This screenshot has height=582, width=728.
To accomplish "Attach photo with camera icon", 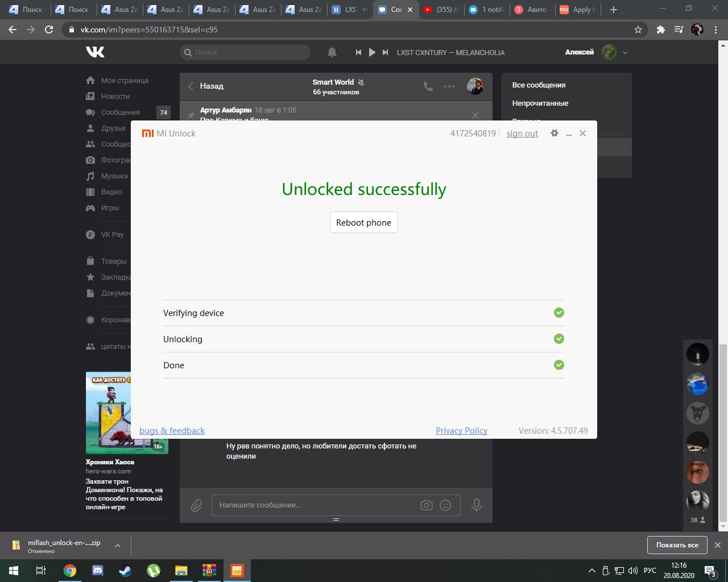I will [x=427, y=505].
